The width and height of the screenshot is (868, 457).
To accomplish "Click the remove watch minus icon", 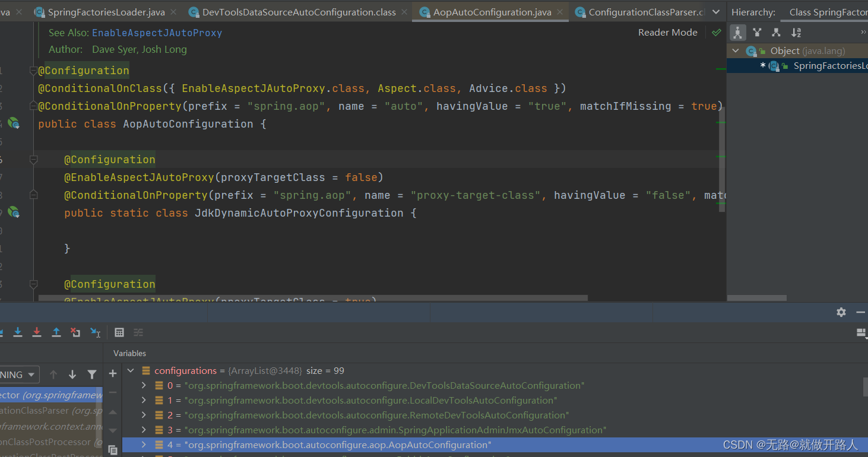I will [113, 392].
